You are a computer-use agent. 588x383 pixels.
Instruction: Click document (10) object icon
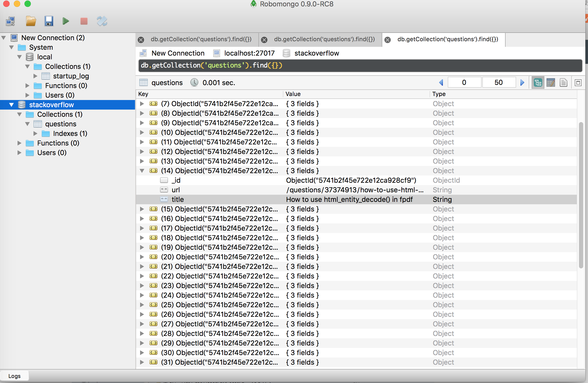point(153,132)
